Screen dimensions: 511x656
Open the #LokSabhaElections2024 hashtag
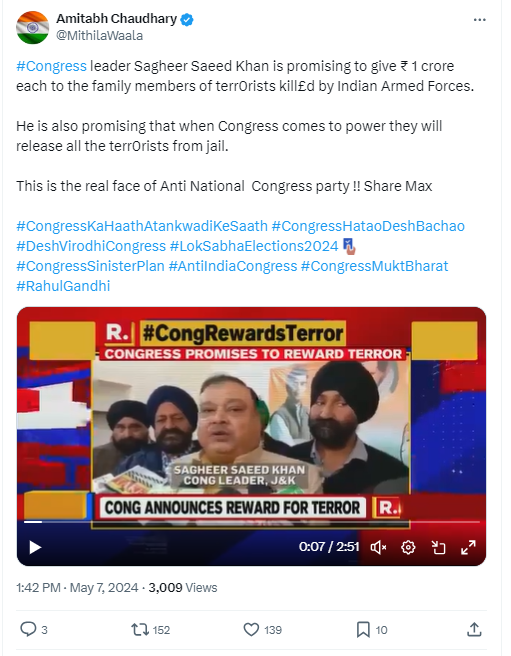point(254,246)
